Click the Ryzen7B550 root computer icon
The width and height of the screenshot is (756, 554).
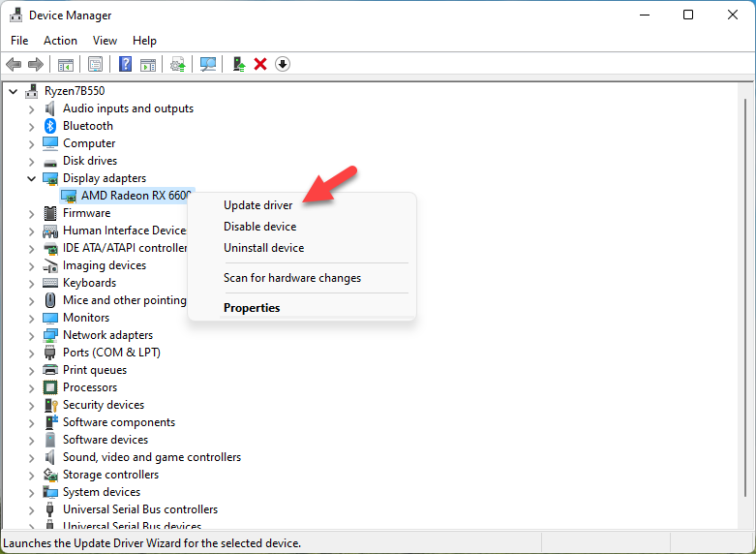tap(31, 91)
